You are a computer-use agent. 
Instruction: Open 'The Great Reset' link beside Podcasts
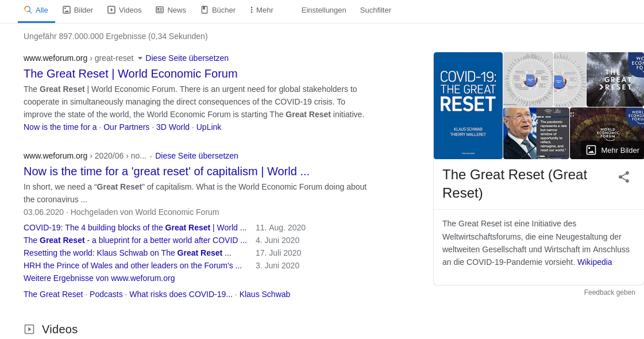[53, 295]
